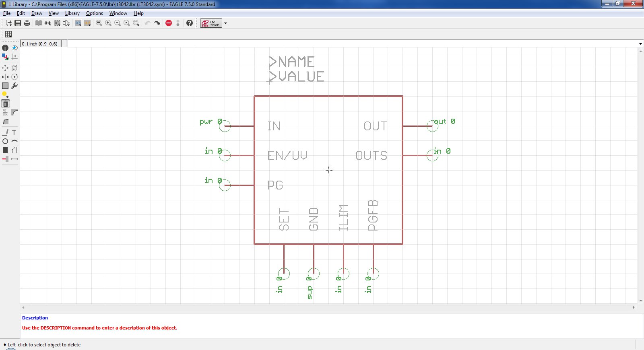Select the Paste tool with yellow dot

coord(5,95)
